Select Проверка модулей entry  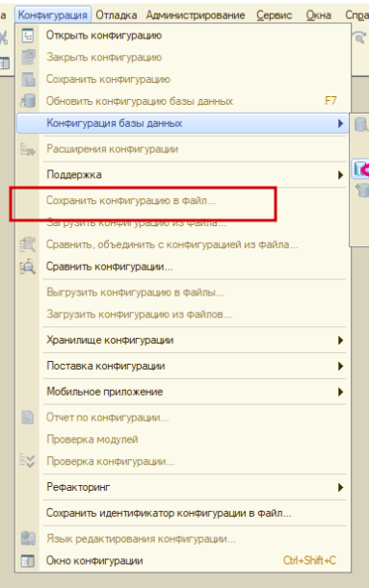[183, 439]
